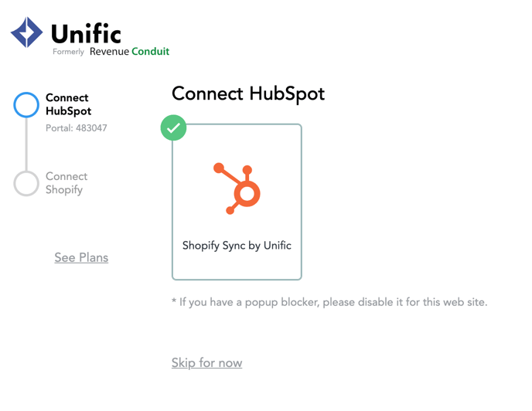Click the Unific diamond logo icon
This screenshot has height=411, width=532.
(x=27, y=32)
